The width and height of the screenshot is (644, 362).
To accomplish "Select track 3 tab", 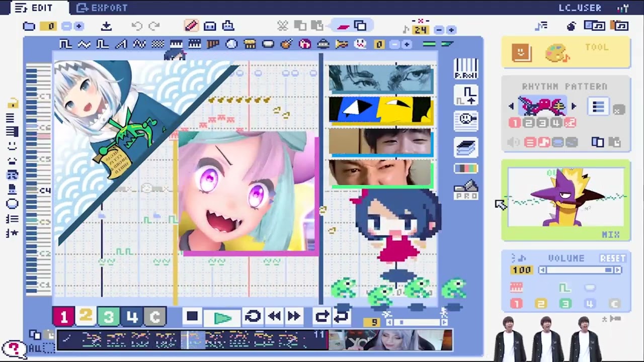I will [x=108, y=317].
